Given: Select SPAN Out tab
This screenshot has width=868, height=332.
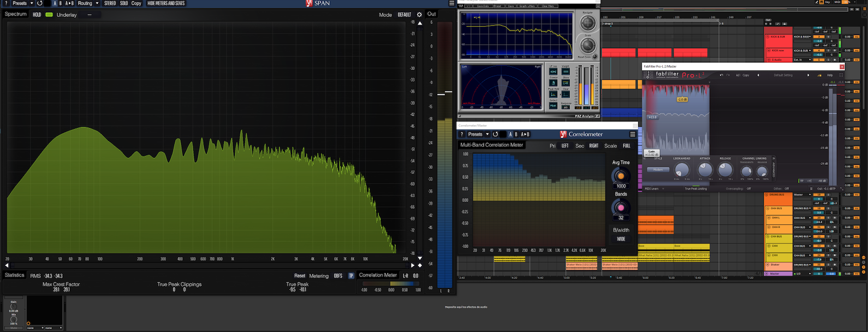Looking at the screenshot, I should (432, 14).
